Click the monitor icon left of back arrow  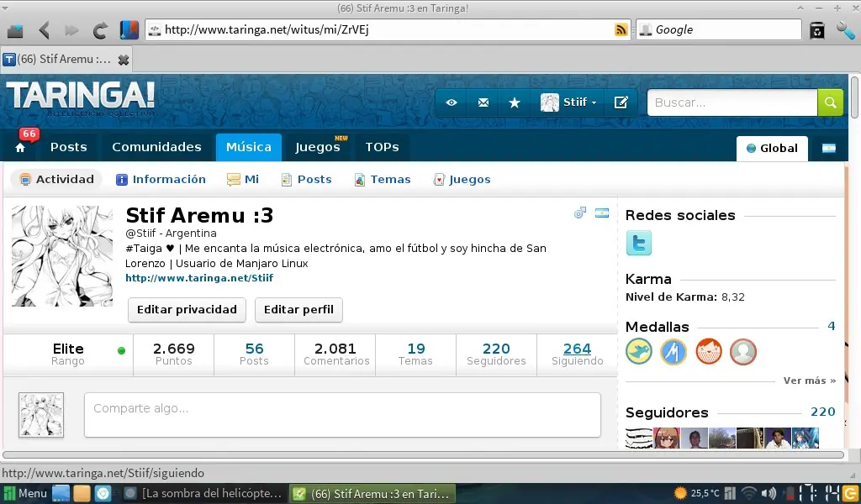coord(15,31)
